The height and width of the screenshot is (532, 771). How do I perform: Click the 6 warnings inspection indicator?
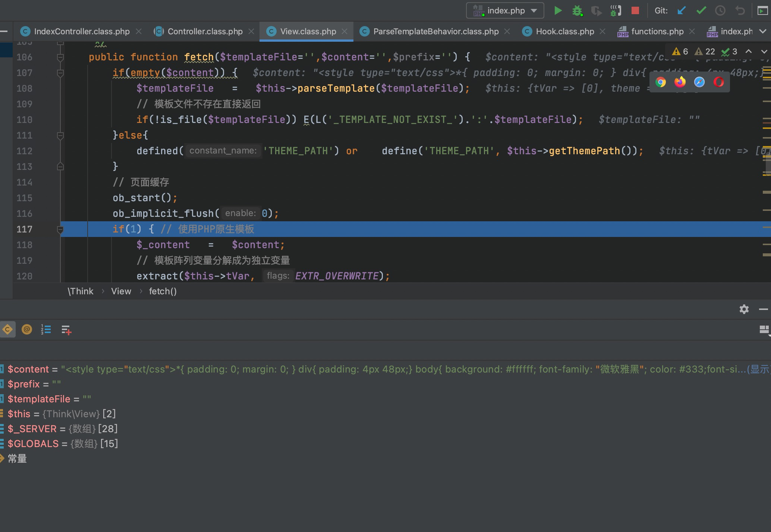(x=680, y=51)
